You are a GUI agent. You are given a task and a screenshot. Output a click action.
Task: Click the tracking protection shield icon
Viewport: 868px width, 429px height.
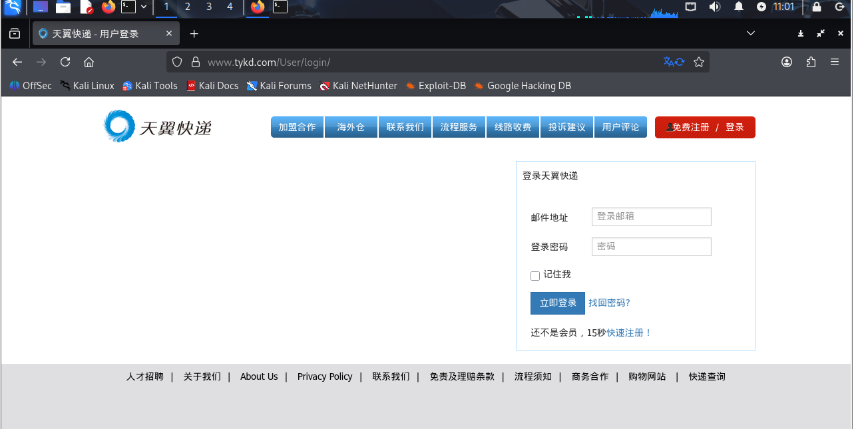coord(176,62)
